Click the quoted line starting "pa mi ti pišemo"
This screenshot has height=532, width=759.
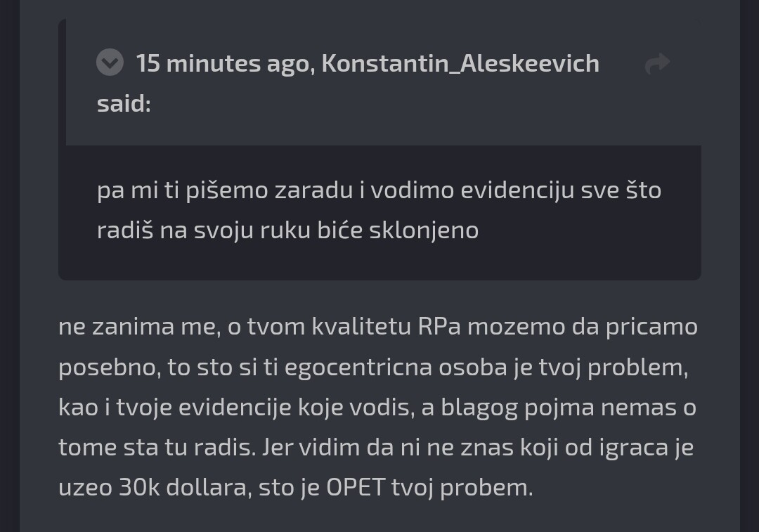click(379, 190)
